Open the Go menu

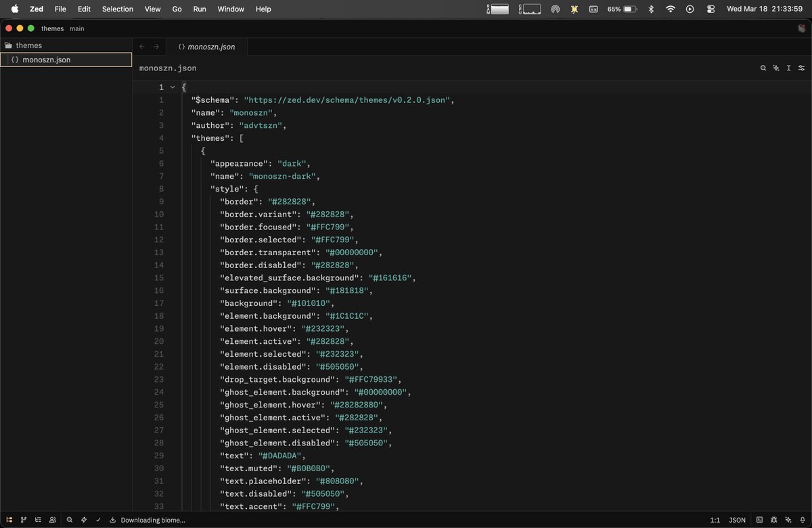pyautogui.click(x=177, y=9)
